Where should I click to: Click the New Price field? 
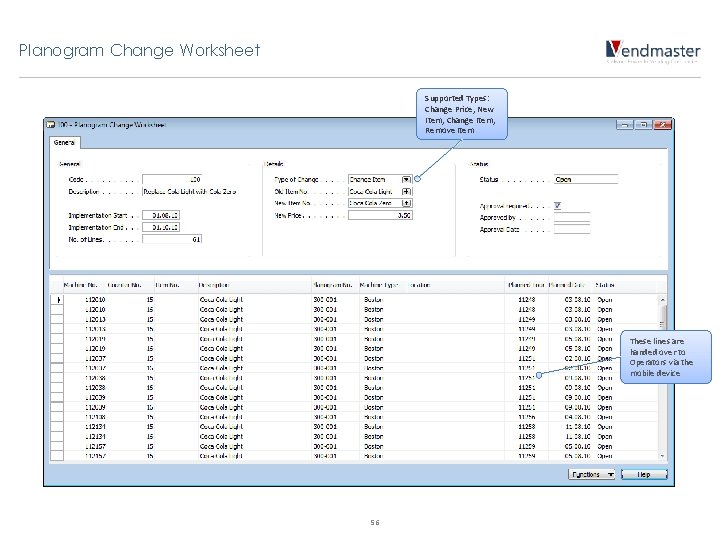(380, 215)
